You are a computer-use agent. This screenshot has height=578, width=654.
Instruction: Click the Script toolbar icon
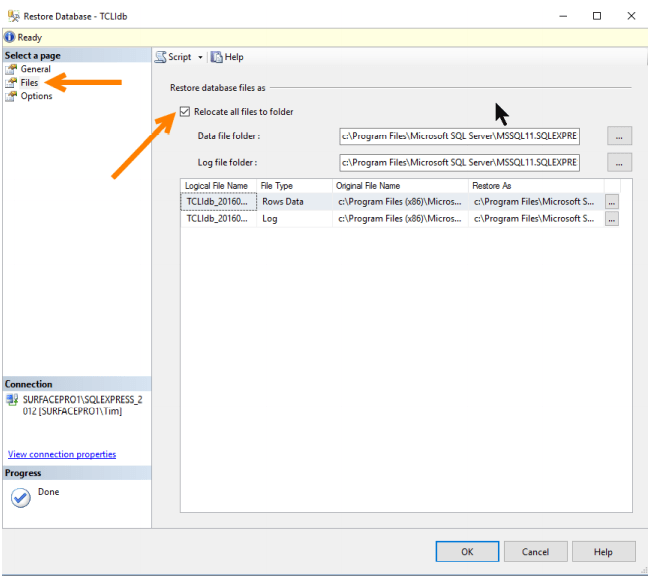[x=161, y=58]
